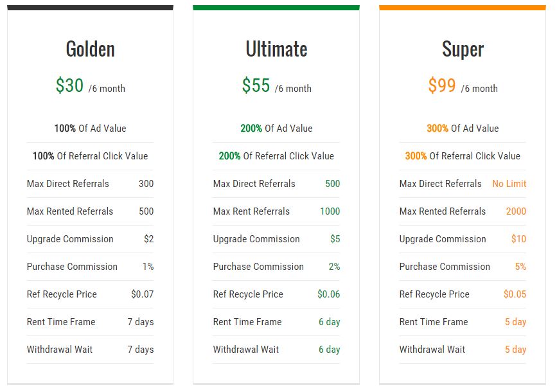Click the $55 Ultimate price
Viewport: 557px width, 392px height.
tap(256, 85)
